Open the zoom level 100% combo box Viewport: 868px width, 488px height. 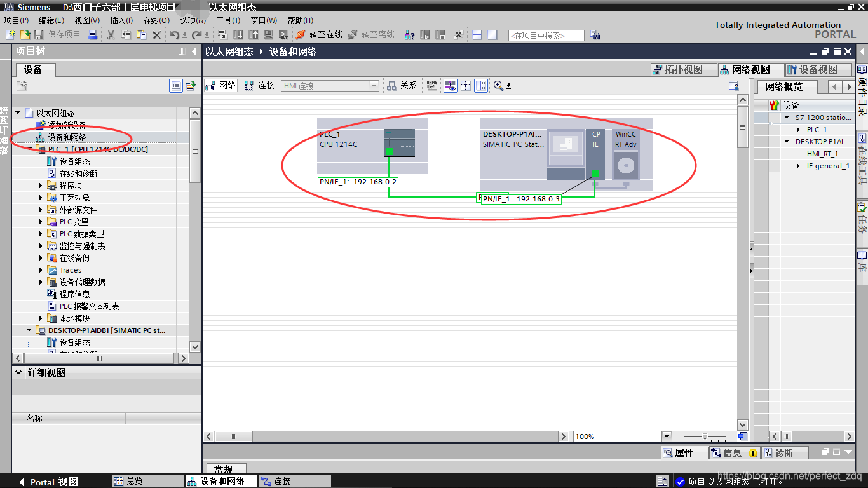(x=666, y=436)
